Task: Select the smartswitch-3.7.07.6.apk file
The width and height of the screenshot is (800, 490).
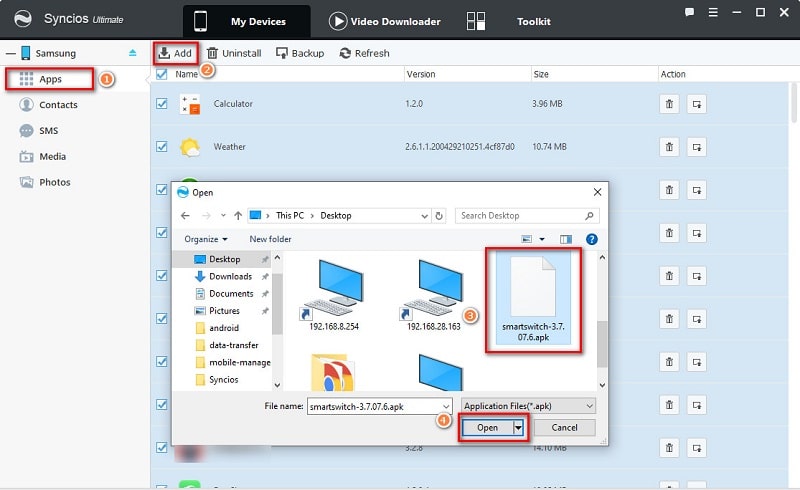Action: 533,299
